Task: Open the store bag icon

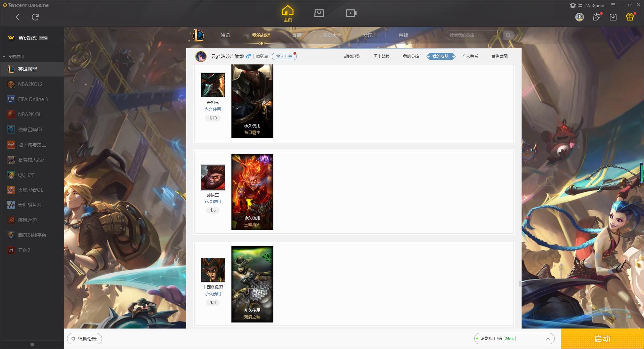Action: 319,13
